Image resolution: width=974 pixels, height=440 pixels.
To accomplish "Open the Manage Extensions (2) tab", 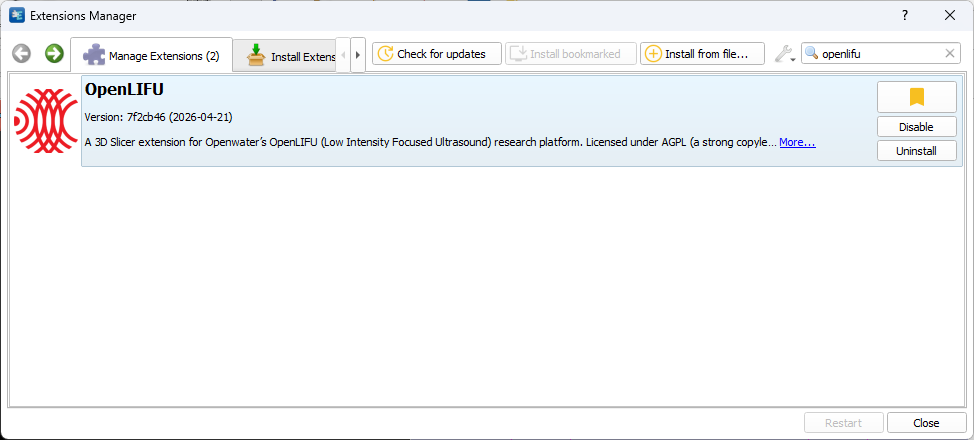I will pyautogui.click(x=152, y=55).
